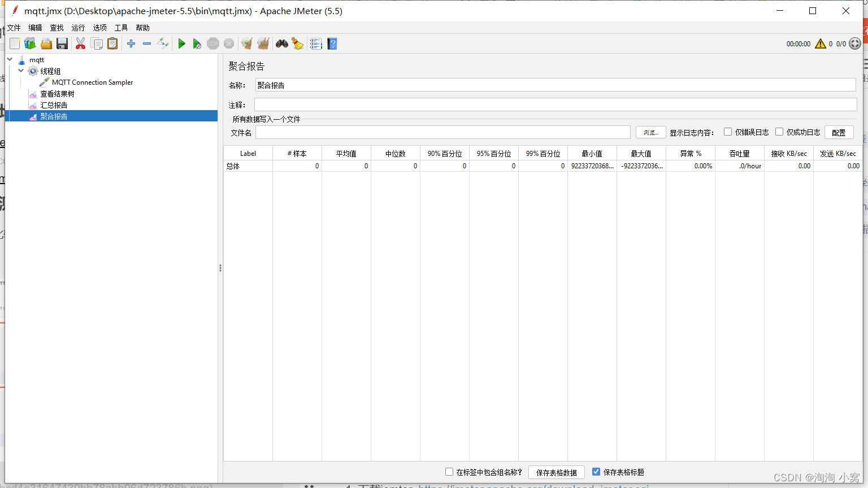Click the Label column header
The width and height of the screenshot is (868, 488).
248,153
